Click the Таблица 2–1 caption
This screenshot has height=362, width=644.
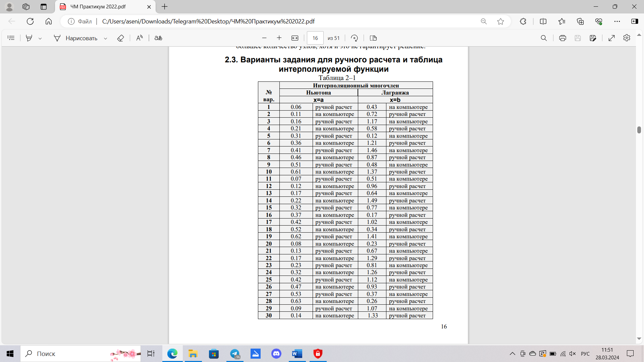pyautogui.click(x=337, y=78)
